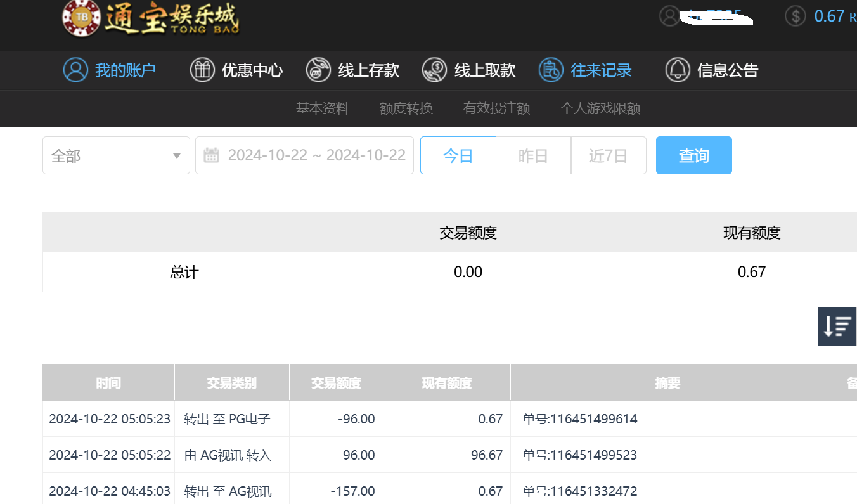Viewport: 857px width, 504px height.
Task: Click the dollar balance icon
Action: pyautogui.click(x=796, y=16)
